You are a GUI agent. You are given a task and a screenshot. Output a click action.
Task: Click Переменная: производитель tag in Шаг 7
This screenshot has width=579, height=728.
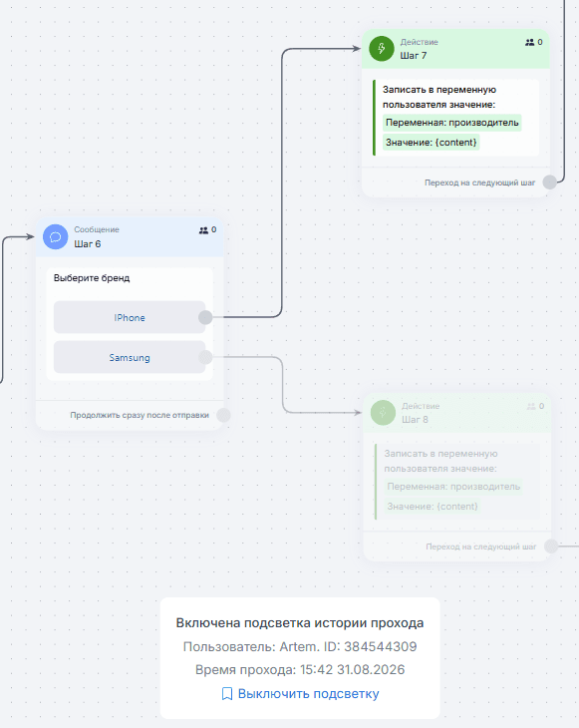451,123
